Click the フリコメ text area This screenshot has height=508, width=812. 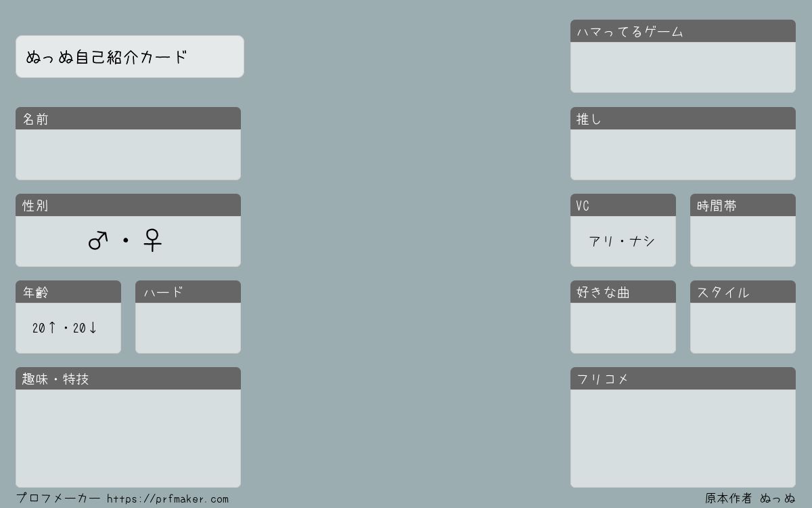tap(683, 438)
